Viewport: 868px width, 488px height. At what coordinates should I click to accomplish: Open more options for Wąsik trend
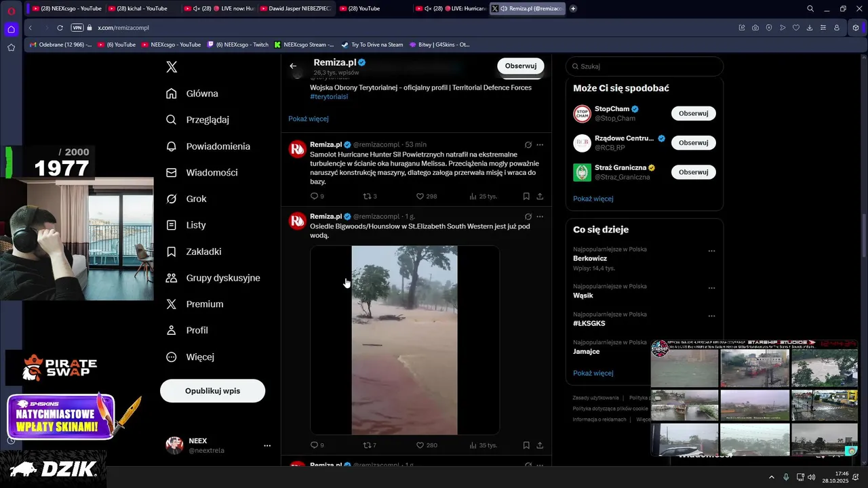[x=711, y=288]
